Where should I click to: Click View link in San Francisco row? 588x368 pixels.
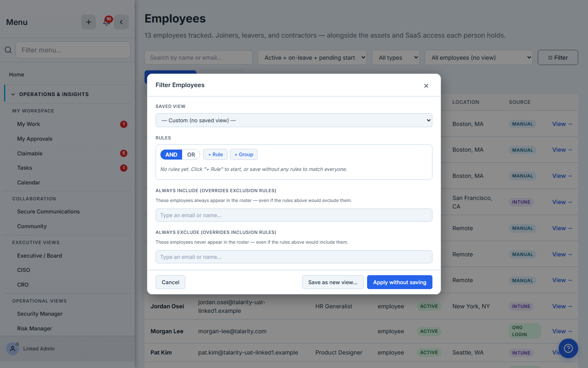point(562,202)
